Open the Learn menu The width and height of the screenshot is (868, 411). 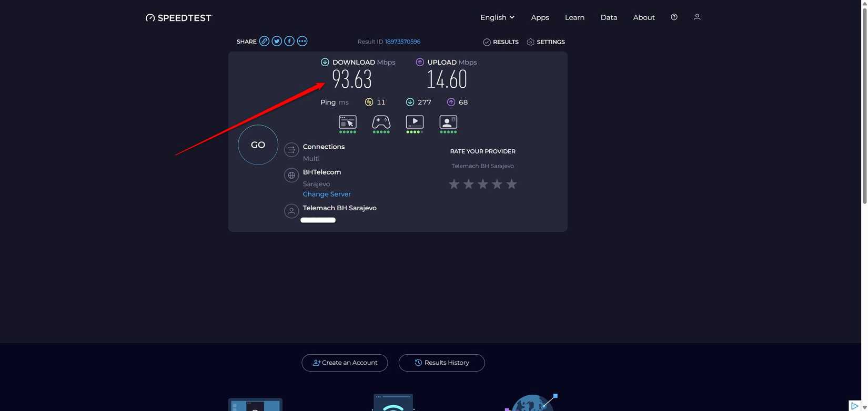pos(575,17)
